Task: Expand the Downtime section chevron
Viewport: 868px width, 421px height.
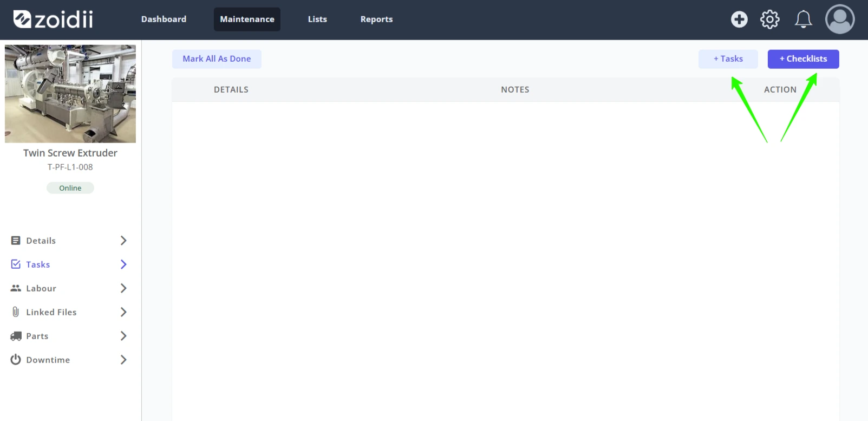Action: [123, 360]
